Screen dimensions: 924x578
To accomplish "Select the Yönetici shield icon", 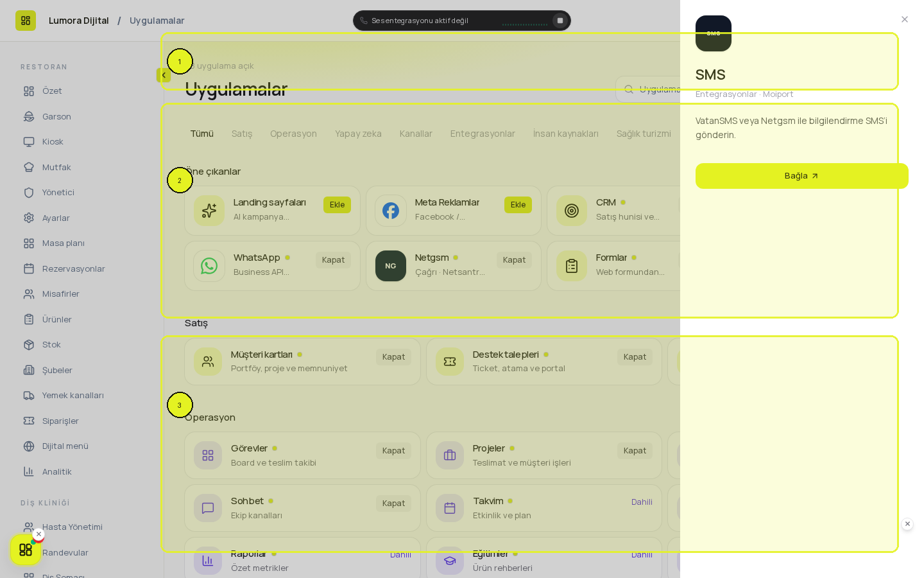I will coord(29,193).
